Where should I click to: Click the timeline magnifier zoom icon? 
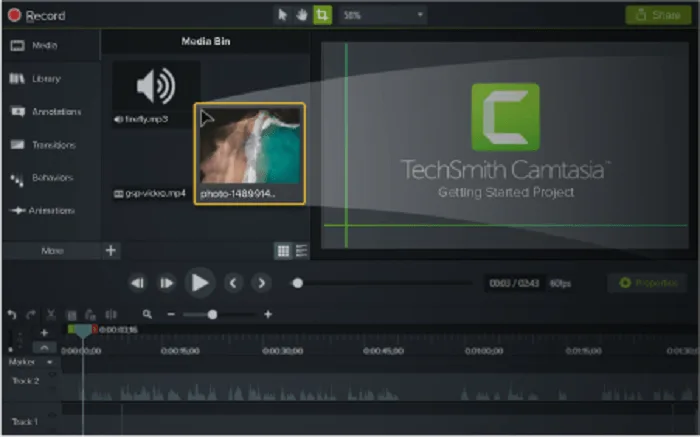coord(147,315)
